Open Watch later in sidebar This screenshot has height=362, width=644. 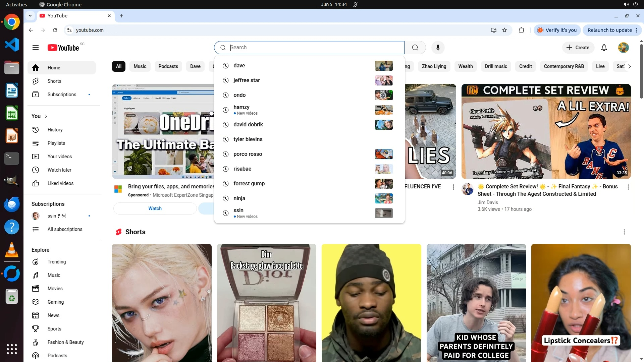pyautogui.click(x=59, y=170)
